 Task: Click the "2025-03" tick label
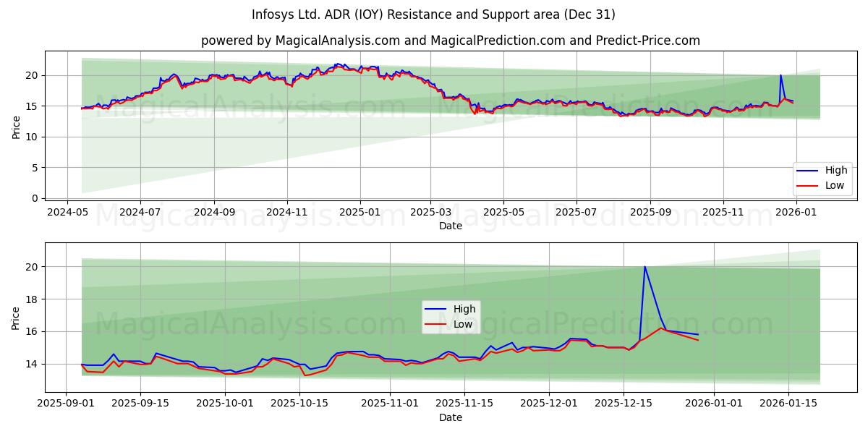click(430, 212)
